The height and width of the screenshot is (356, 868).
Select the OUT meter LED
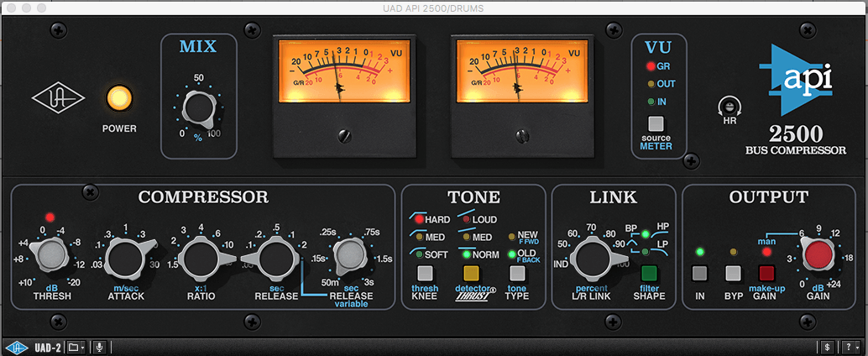tap(651, 84)
